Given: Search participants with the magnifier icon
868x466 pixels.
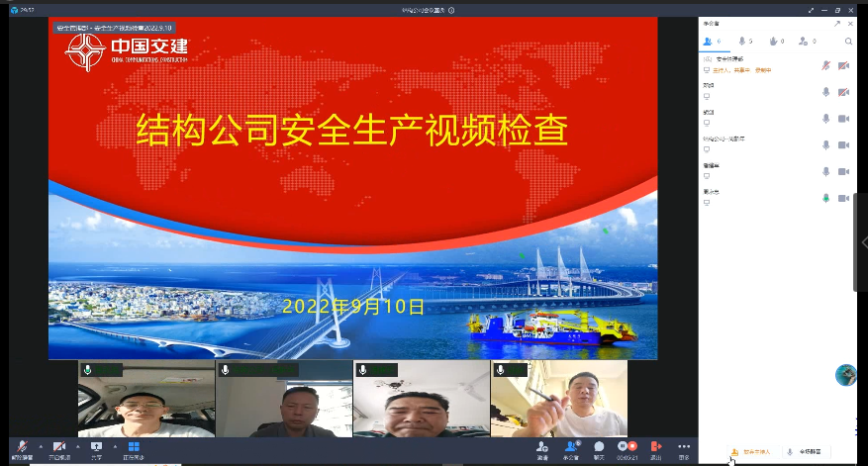Looking at the screenshot, I should [x=848, y=42].
